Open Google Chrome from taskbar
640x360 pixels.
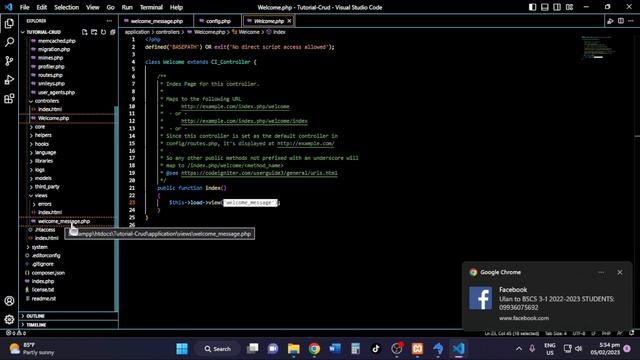[314, 349]
